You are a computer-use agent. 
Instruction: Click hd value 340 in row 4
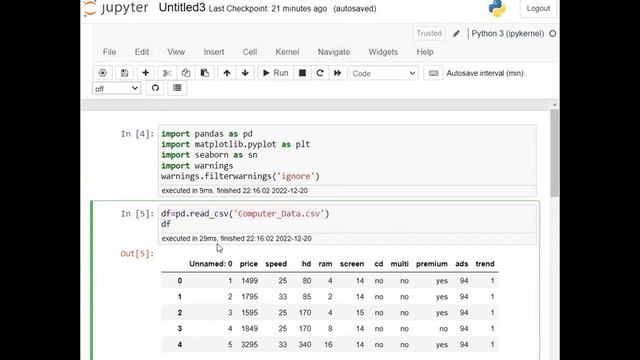pos(305,345)
